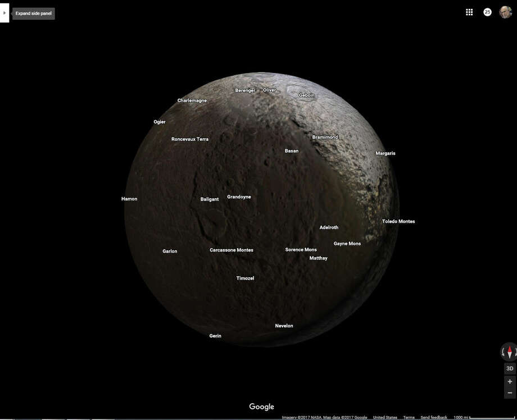Viewport: 517px width, 420px height.
Task: Open the Google account profile avatar
Action: point(502,11)
